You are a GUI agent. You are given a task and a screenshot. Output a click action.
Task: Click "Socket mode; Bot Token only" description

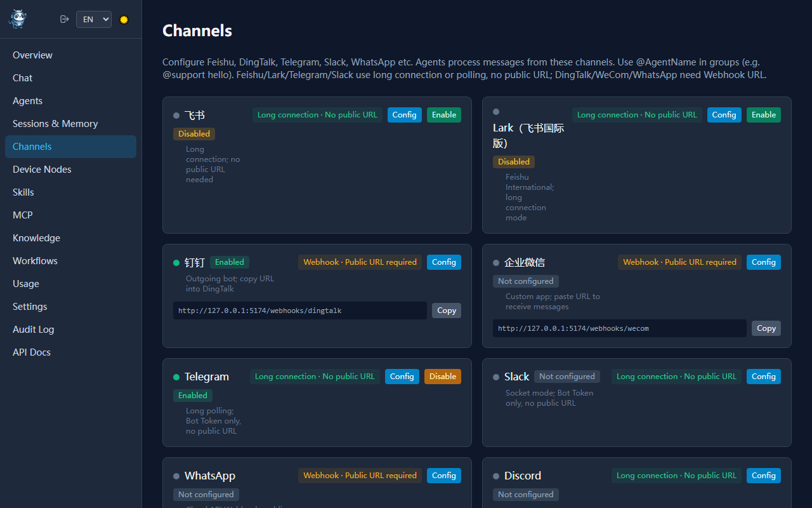pyautogui.click(x=549, y=398)
